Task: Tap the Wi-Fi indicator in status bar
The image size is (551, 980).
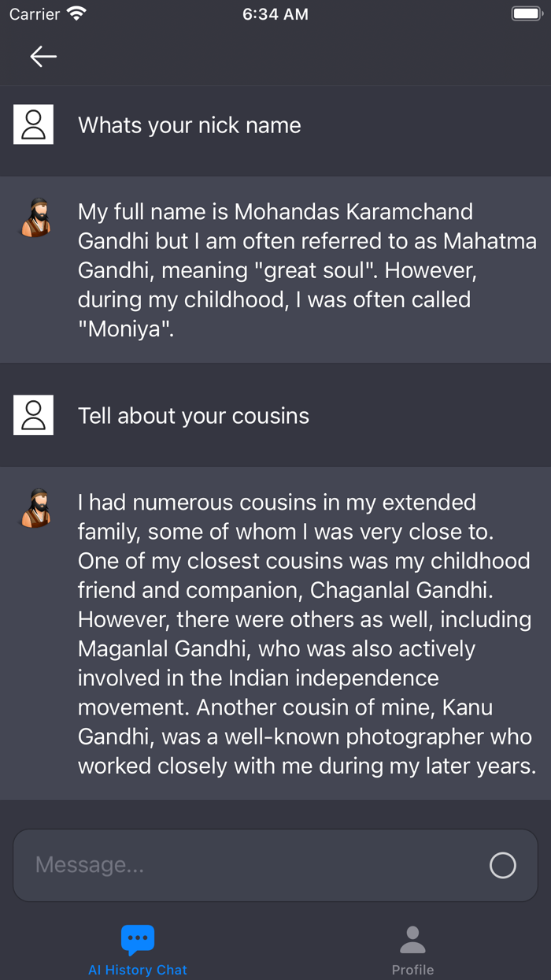Action: [x=76, y=12]
